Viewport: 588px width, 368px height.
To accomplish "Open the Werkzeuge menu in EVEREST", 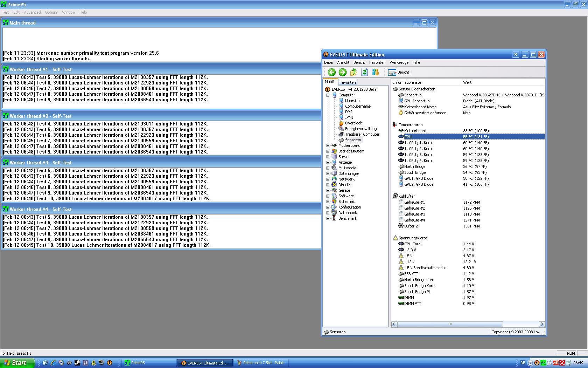I will pos(399,62).
